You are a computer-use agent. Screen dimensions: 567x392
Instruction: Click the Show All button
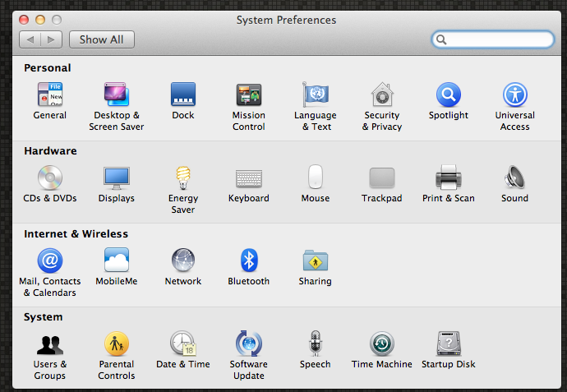[x=102, y=39]
